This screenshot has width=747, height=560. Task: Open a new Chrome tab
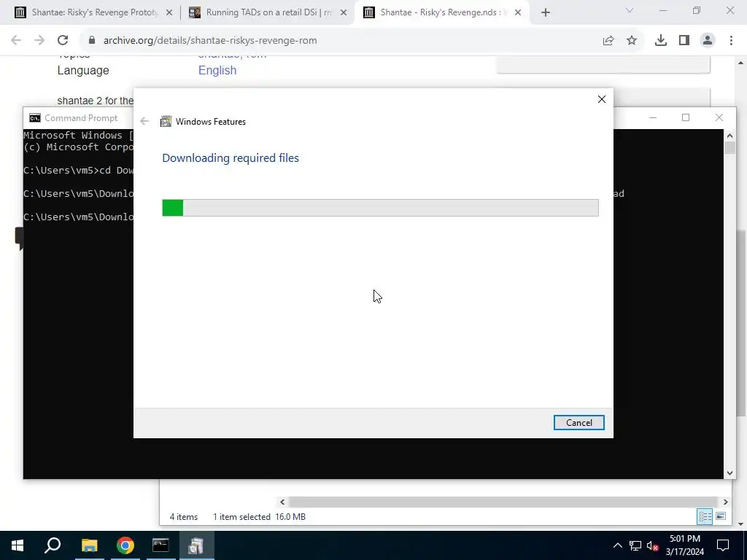546,12
